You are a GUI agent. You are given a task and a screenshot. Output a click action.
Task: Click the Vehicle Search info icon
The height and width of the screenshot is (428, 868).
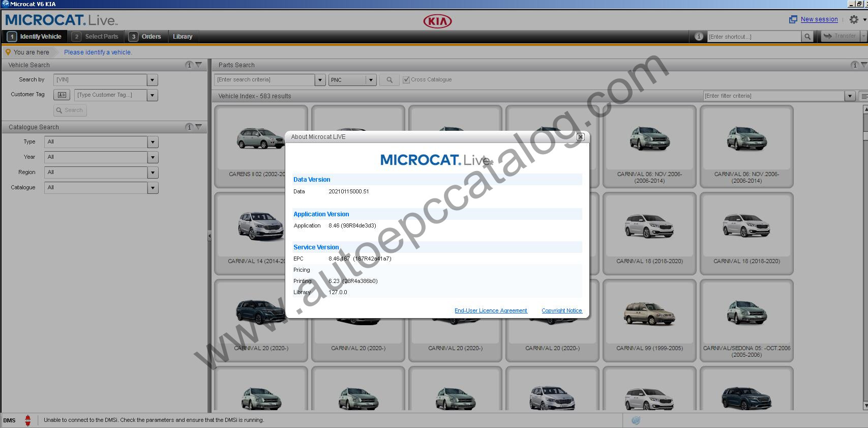click(x=189, y=65)
